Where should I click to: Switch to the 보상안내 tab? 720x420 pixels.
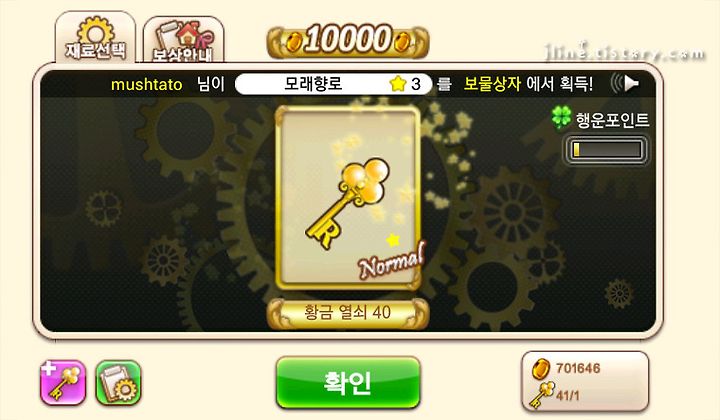coord(184,40)
